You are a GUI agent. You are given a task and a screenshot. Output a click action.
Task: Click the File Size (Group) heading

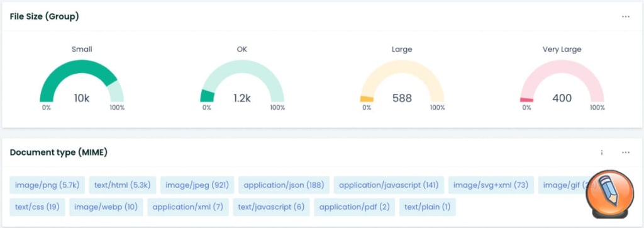tap(45, 16)
